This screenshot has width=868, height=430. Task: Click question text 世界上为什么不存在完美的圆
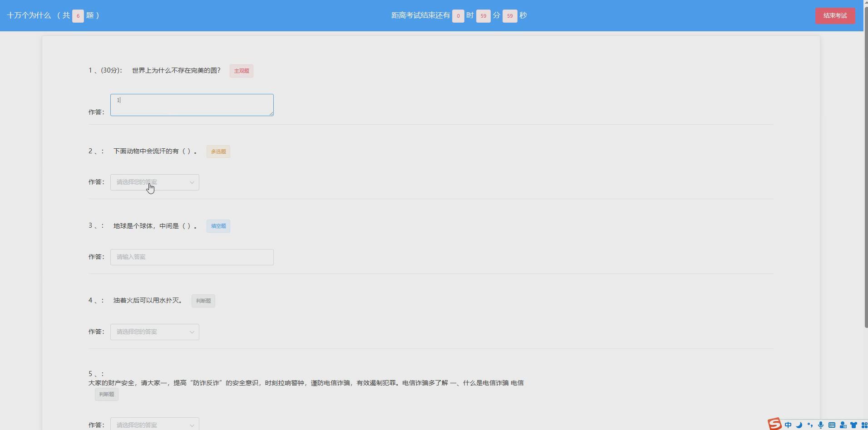point(176,70)
